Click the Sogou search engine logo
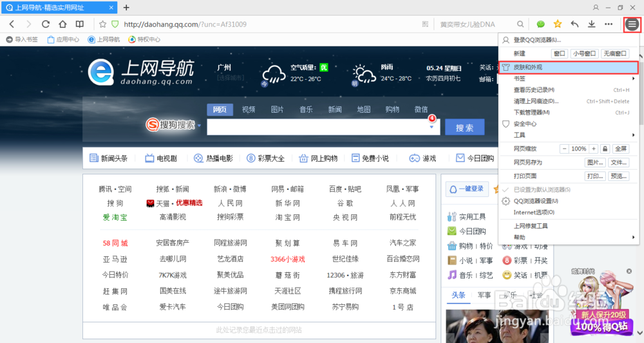644x343 pixels. 171,124
